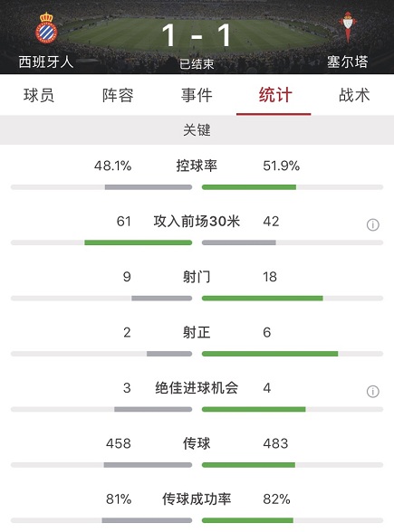Image resolution: width=394 pixels, height=532 pixels.
Task: Tap the 关键 section header
Action: [x=197, y=130]
